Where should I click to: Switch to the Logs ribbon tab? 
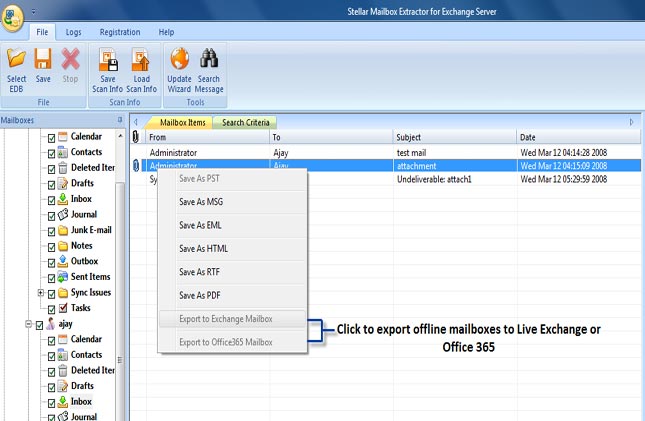[x=74, y=32]
